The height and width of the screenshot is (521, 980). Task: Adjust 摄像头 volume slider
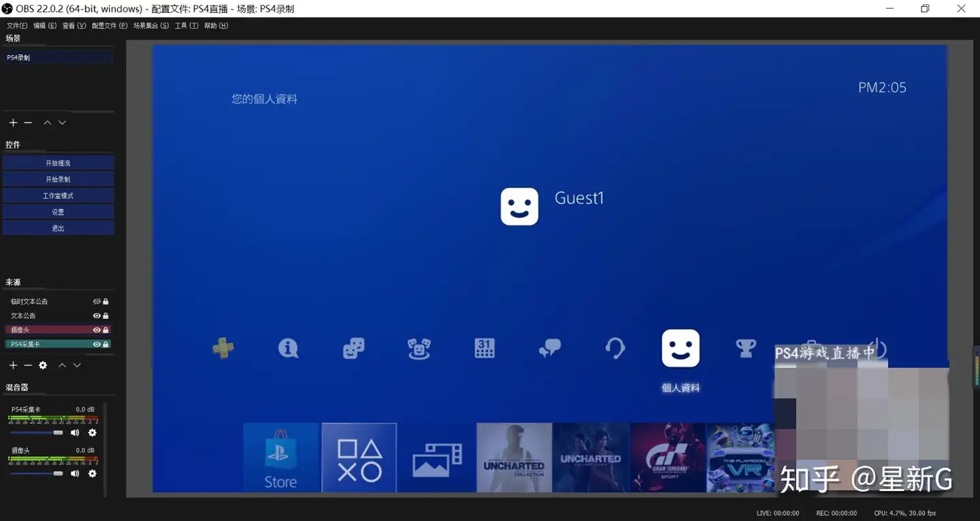tap(37, 473)
